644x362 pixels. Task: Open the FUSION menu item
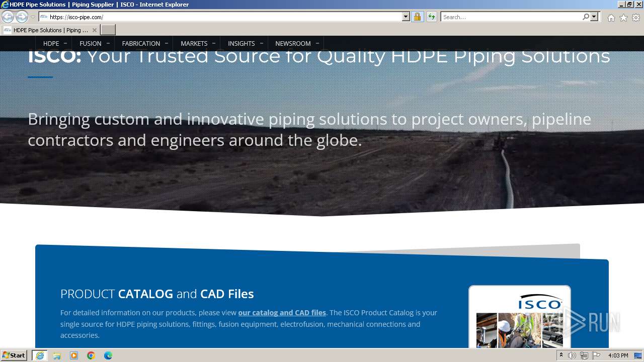click(91, 44)
